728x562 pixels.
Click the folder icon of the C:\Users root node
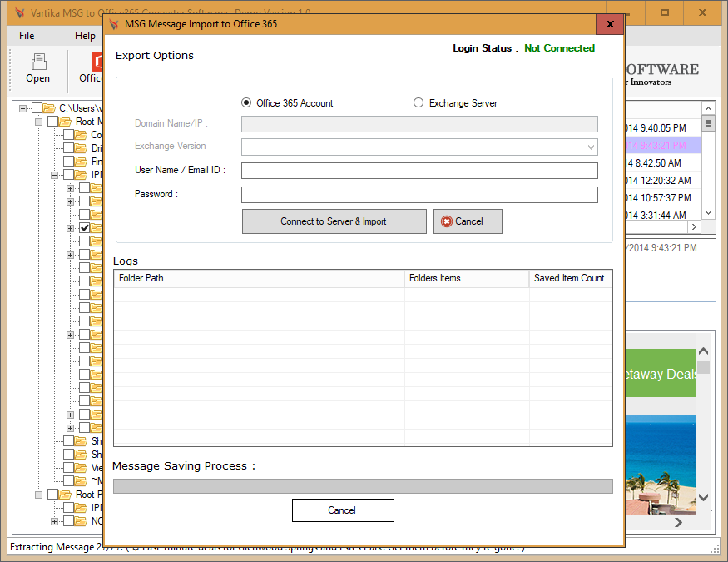tap(49, 108)
